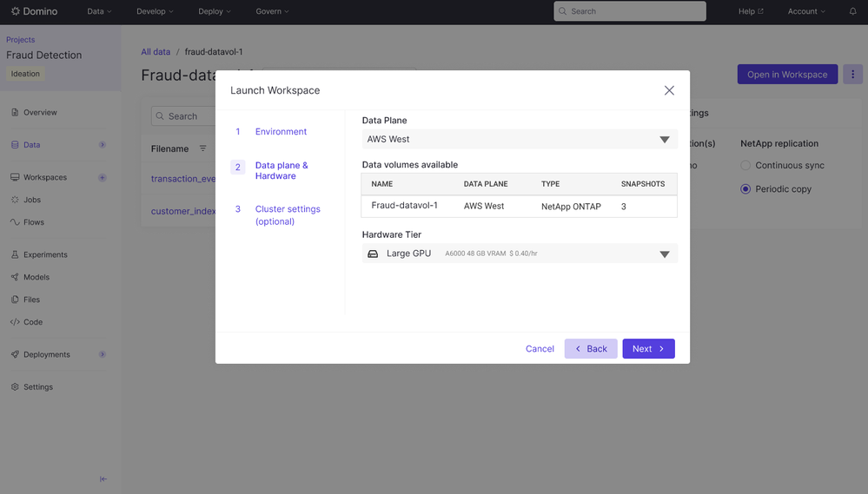Open the three-dot options menu
The width and height of the screenshot is (868, 494).
coord(852,75)
